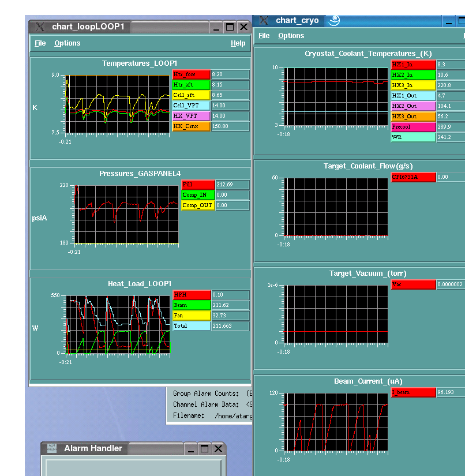
Task: Click the Vac target vacuum legend label
Action: (x=414, y=284)
